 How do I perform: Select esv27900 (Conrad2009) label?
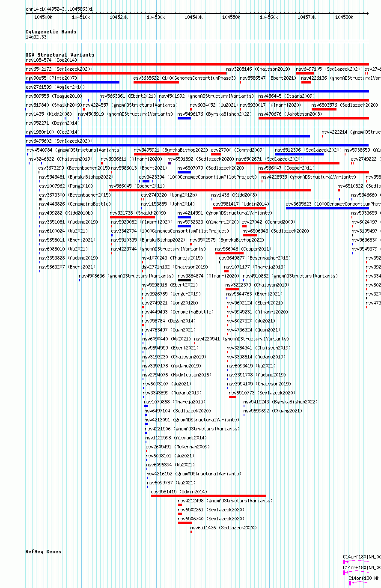238,150
